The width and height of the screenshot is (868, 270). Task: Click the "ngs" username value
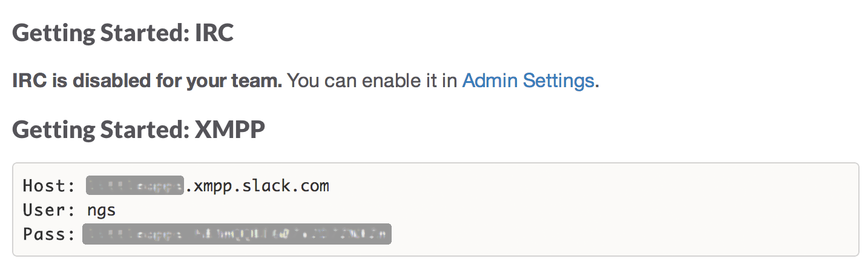coord(101,210)
